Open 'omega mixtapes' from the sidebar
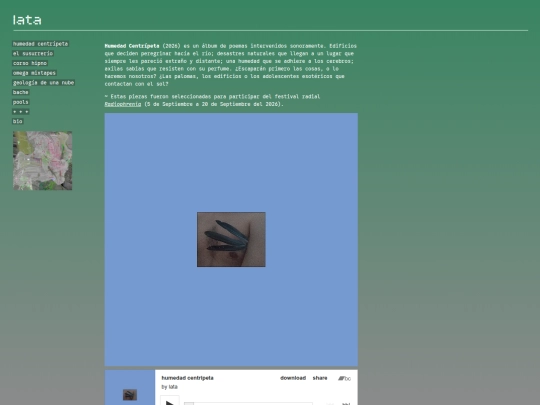This screenshot has width=540, height=405. 34,73
